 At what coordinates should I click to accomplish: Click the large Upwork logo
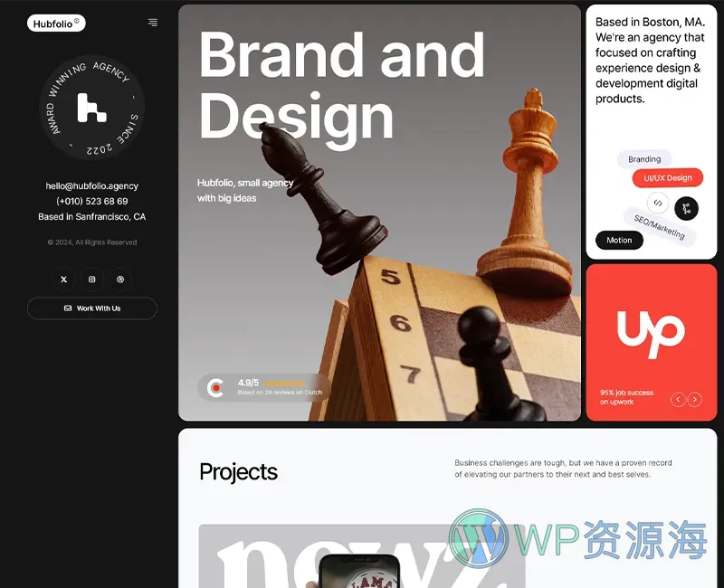coord(651,332)
